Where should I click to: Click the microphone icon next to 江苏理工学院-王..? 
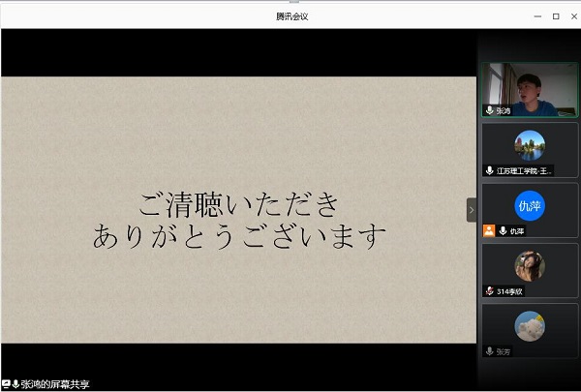[489, 170]
